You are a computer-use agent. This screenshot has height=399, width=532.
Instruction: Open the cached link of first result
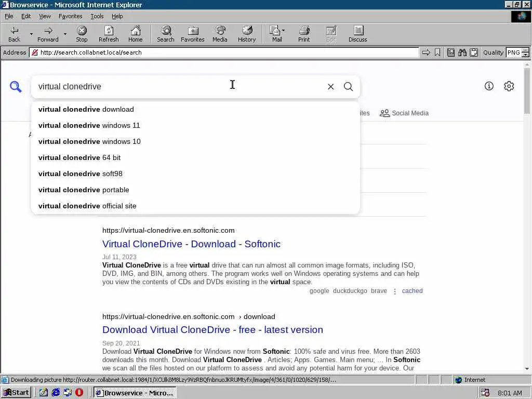[x=412, y=291]
